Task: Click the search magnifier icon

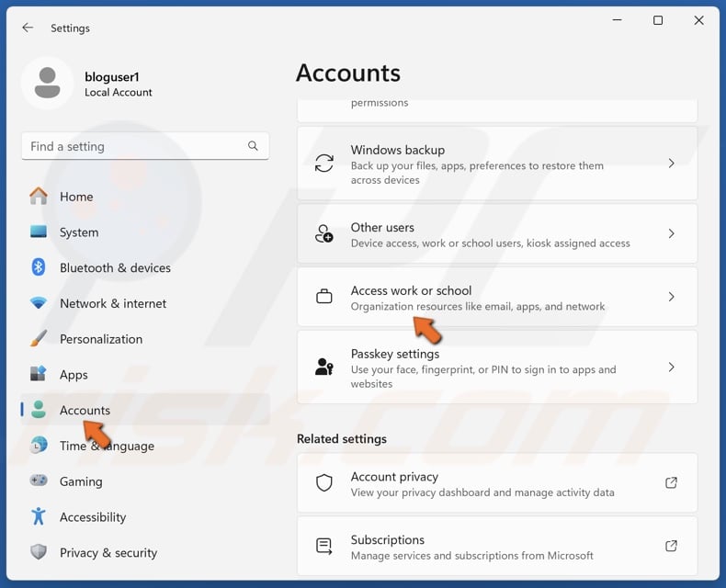Action: (x=253, y=146)
